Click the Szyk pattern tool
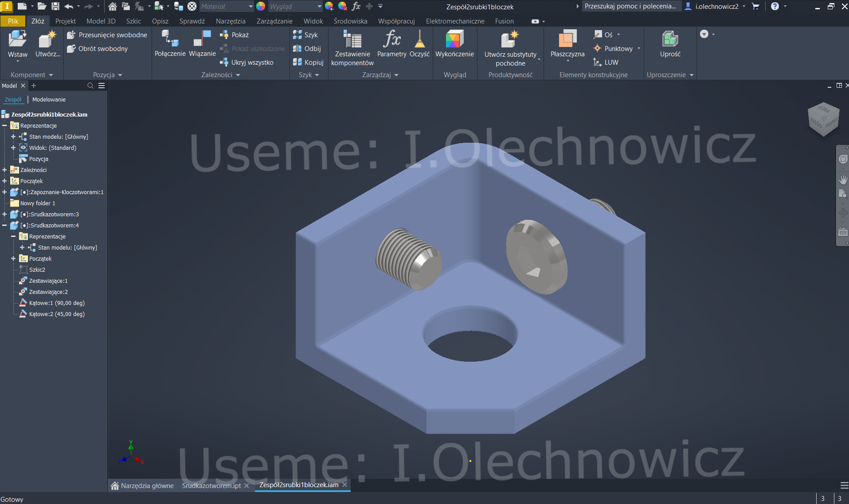Image resolution: width=849 pixels, height=504 pixels. [305, 35]
